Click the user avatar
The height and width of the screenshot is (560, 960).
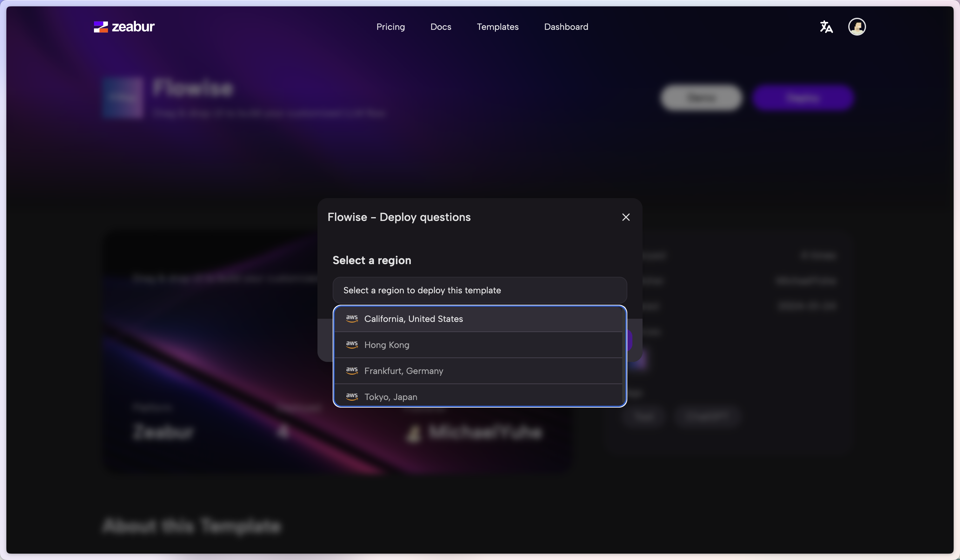[857, 27]
